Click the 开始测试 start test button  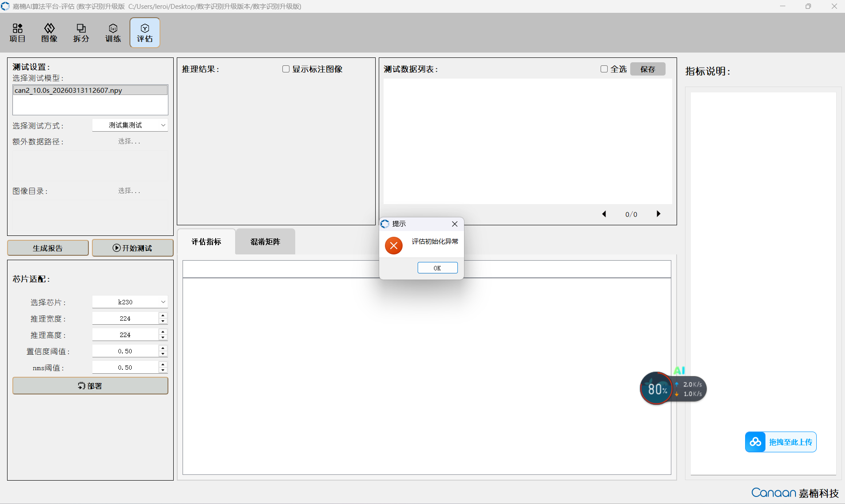(133, 248)
